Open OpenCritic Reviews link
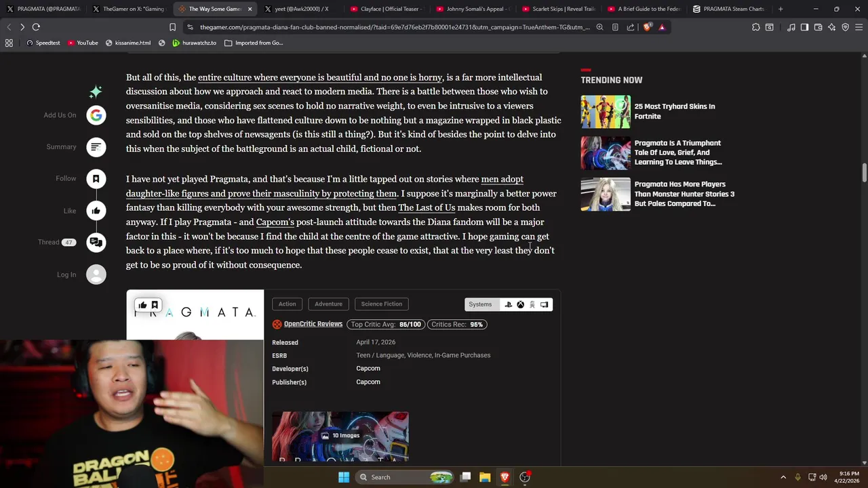Screen dimensions: 868x488 [313, 324]
